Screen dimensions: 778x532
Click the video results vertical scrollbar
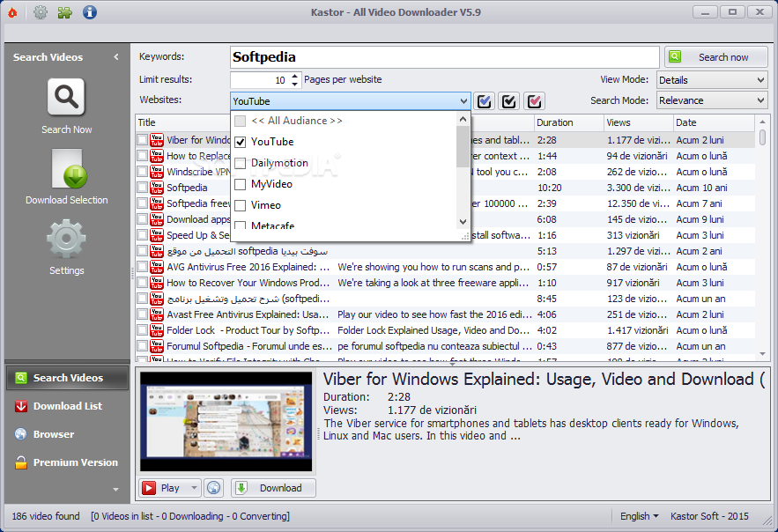(763, 238)
